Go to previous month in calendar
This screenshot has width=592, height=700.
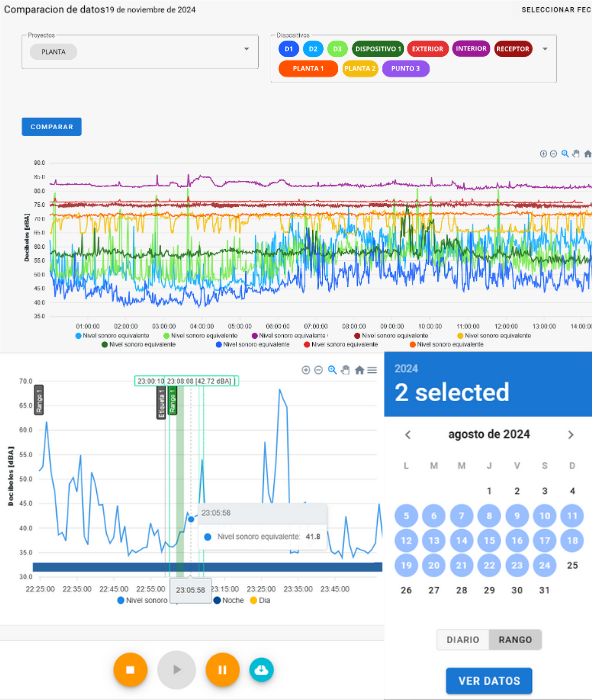click(x=408, y=435)
